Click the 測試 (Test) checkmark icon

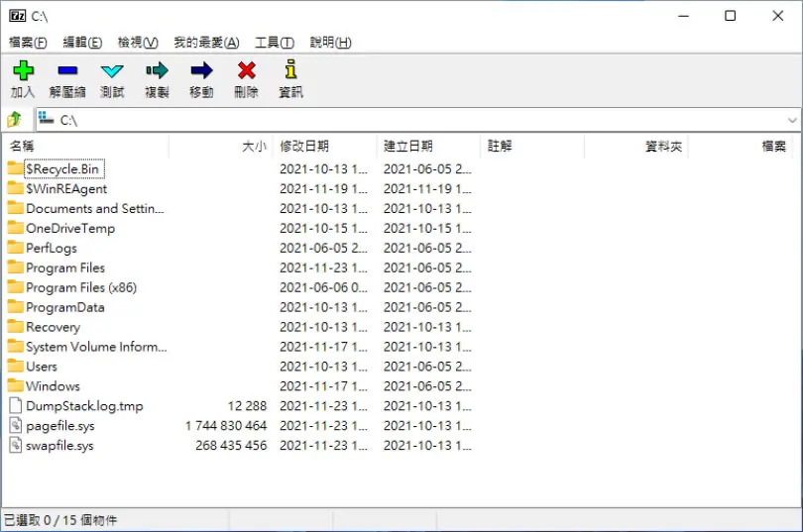(112, 70)
